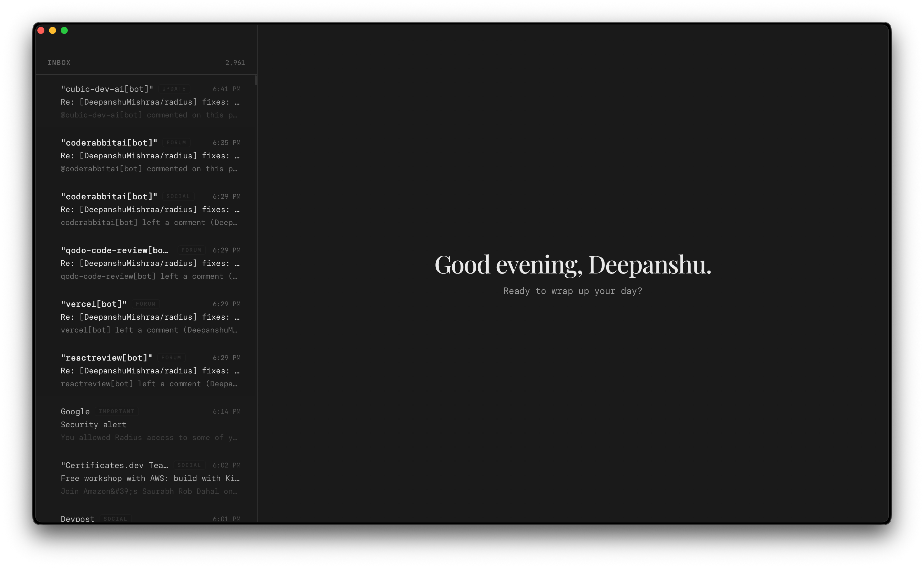The image size is (924, 568).
Task: Open the Certificates.dev Team email
Action: 146,478
